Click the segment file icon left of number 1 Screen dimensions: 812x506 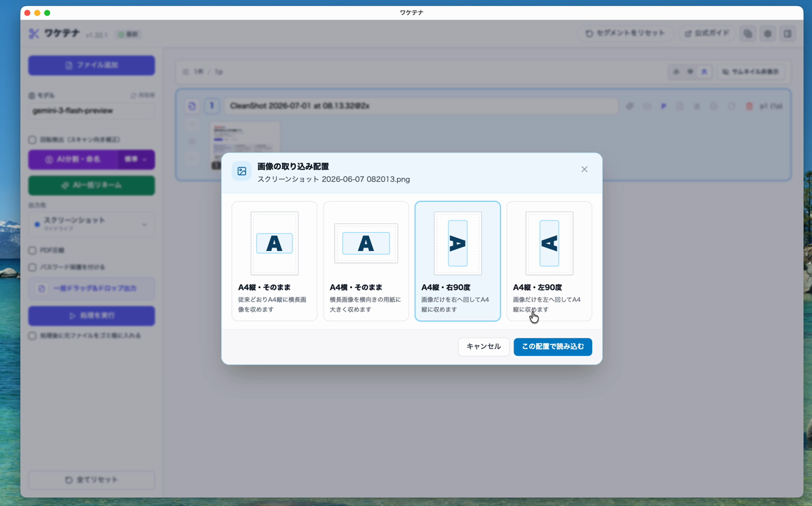coord(192,106)
